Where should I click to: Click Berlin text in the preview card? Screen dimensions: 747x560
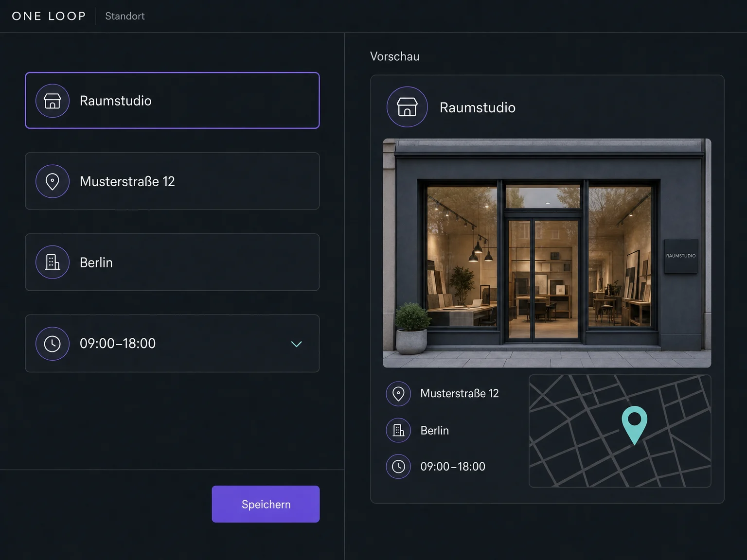coord(434,430)
